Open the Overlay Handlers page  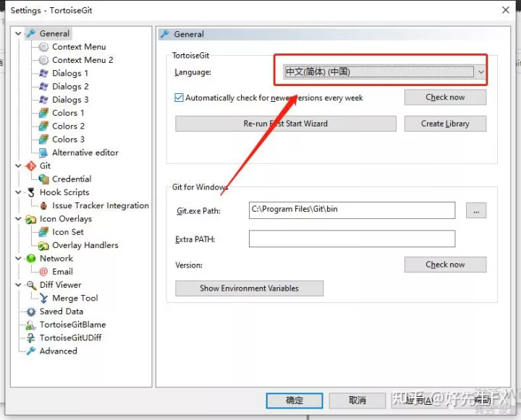coord(85,245)
